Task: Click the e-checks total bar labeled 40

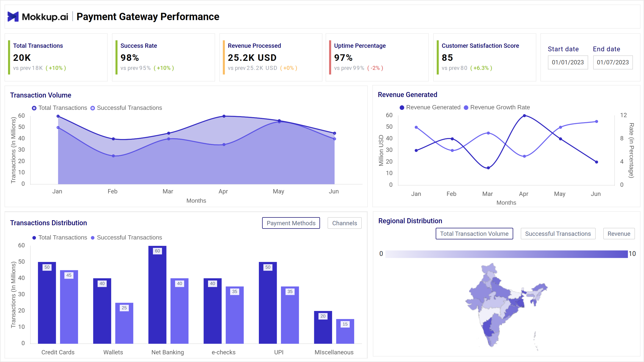Action: (213, 311)
